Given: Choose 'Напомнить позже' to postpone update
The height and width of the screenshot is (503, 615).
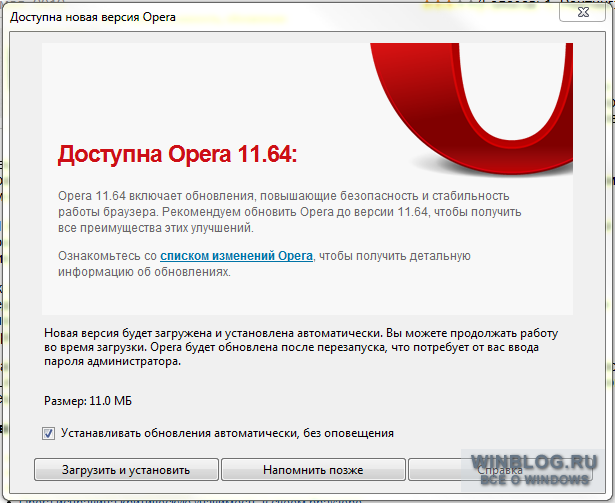Looking at the screenshot, I should pyautogui.click(x=313, y=470).
